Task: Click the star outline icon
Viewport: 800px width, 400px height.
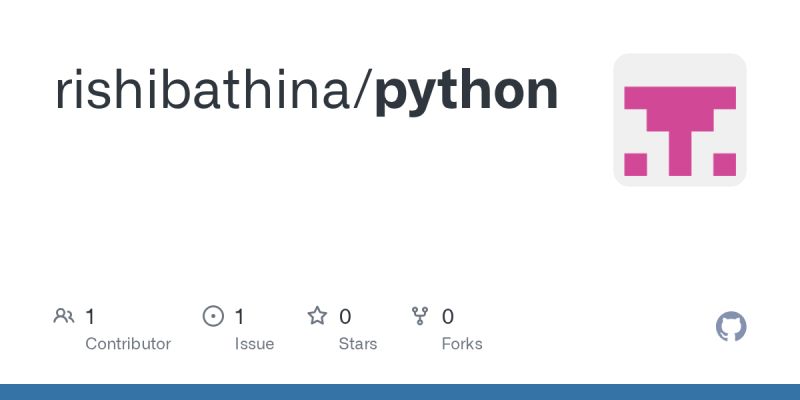Action: coord(317,316)
